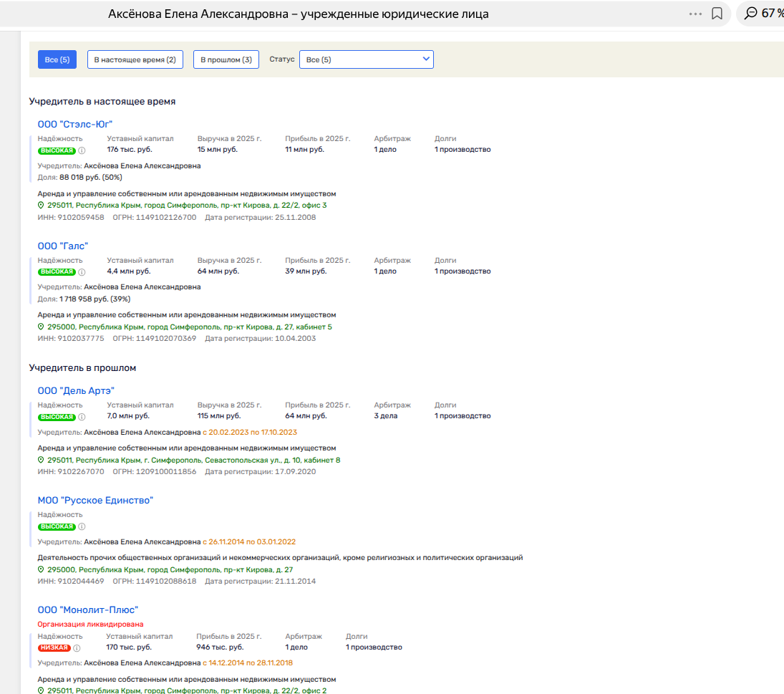Click map pin icon of Стэлс-Юг address

click(x=41, y=205)
